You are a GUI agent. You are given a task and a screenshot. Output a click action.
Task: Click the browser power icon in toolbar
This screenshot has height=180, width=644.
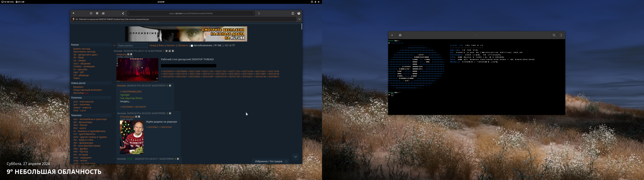click(x=91, y=13)
